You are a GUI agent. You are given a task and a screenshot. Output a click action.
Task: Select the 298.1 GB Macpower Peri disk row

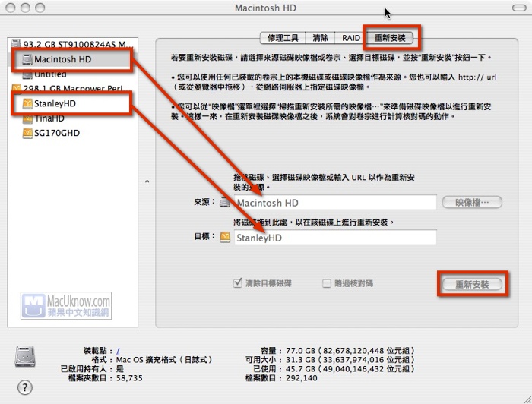pos(73,88)
